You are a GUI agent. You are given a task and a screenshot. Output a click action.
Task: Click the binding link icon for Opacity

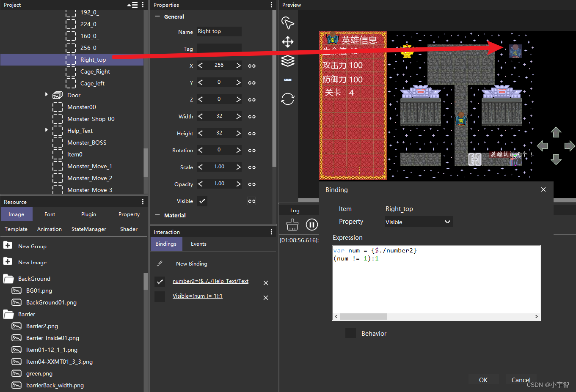point(252,184)
